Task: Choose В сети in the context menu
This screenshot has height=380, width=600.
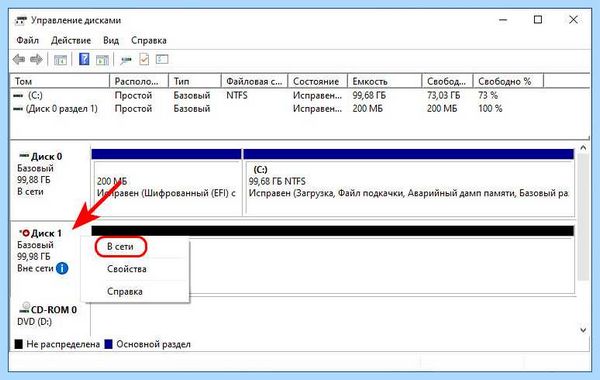Action: coord(120,247)
